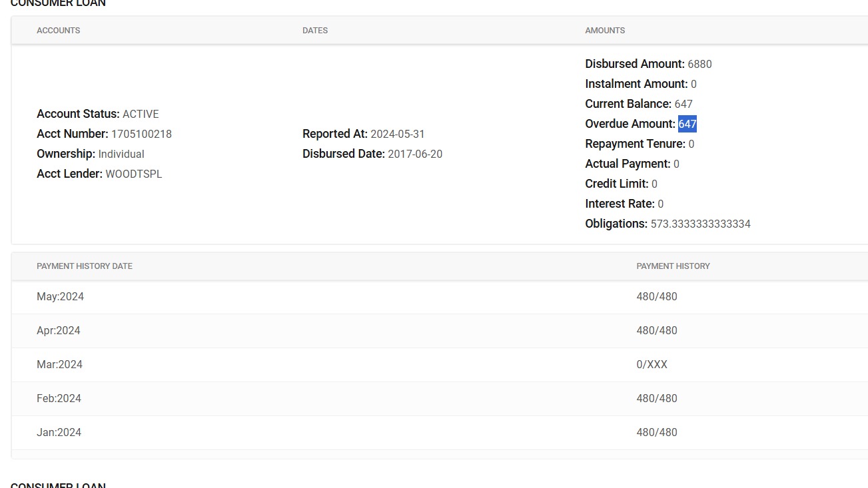The height and width of the screenshot is (488, 868).
Task: Click the PAYMENT HISTORY DATE header
Action: [85, 266]
